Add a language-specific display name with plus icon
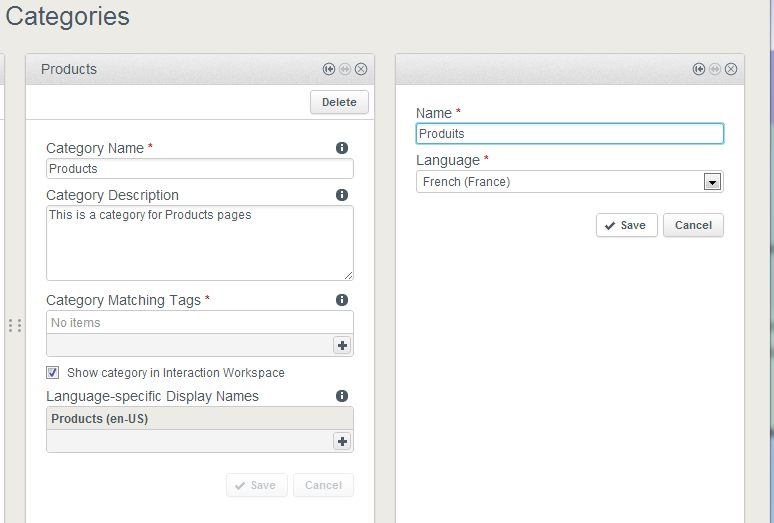774x523 pixels. [342, 441]
